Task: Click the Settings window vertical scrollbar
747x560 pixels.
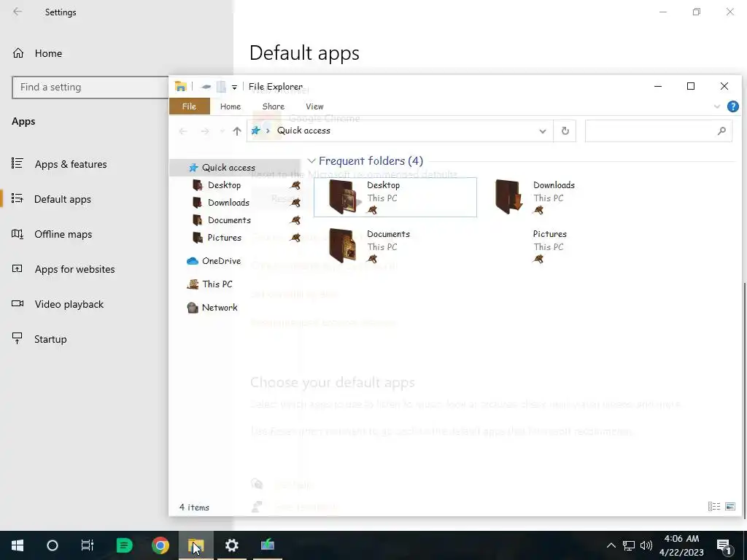Action: pyautogui.click(x=745, y=400)
